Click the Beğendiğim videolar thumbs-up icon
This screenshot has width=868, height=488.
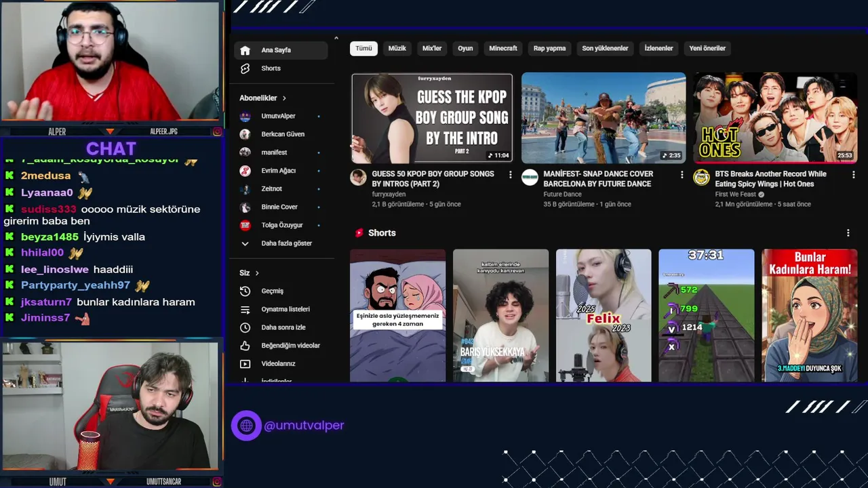coord(245,346)
